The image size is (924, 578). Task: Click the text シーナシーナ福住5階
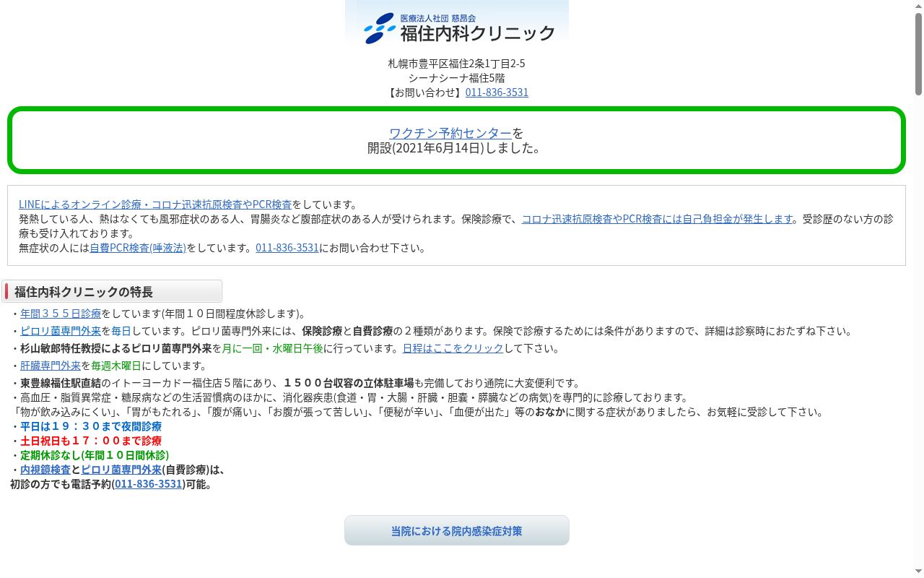pos(457,78)
